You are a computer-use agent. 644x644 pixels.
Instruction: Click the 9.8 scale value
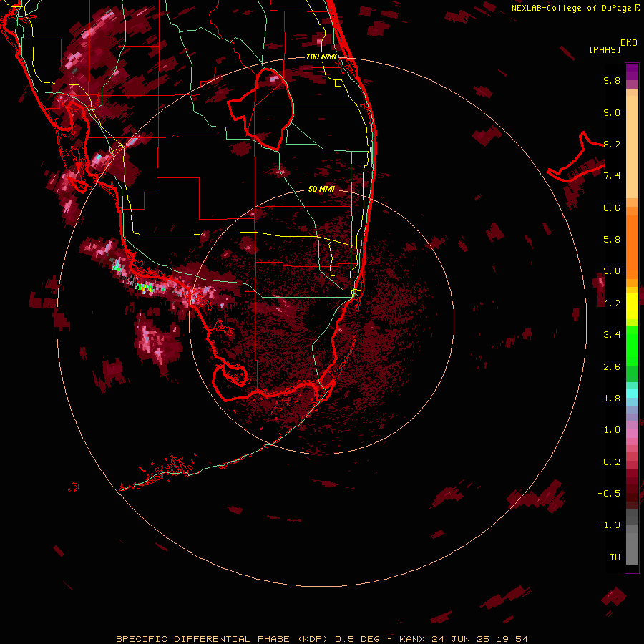click(612, 80)
